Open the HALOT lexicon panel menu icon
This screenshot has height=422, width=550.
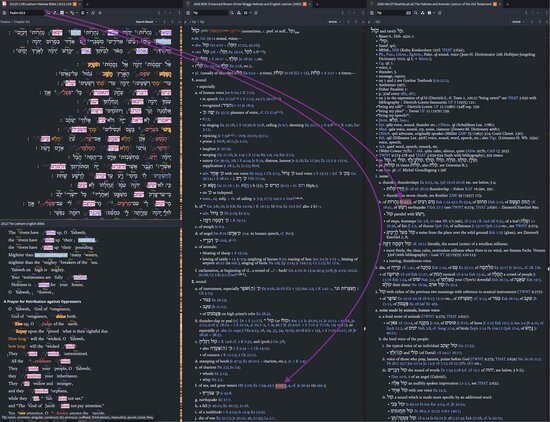tap(372, 13)
